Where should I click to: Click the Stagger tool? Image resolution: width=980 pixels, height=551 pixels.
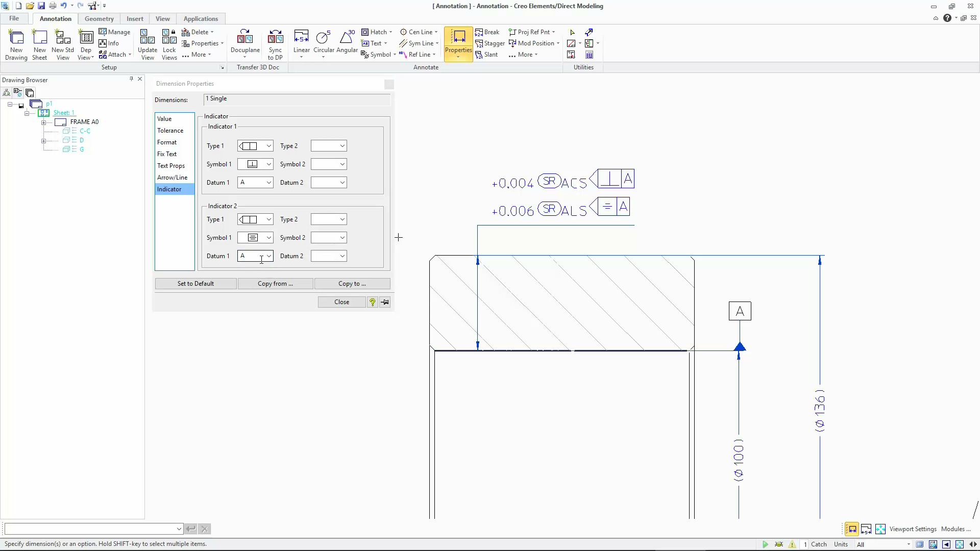[489, 43]
